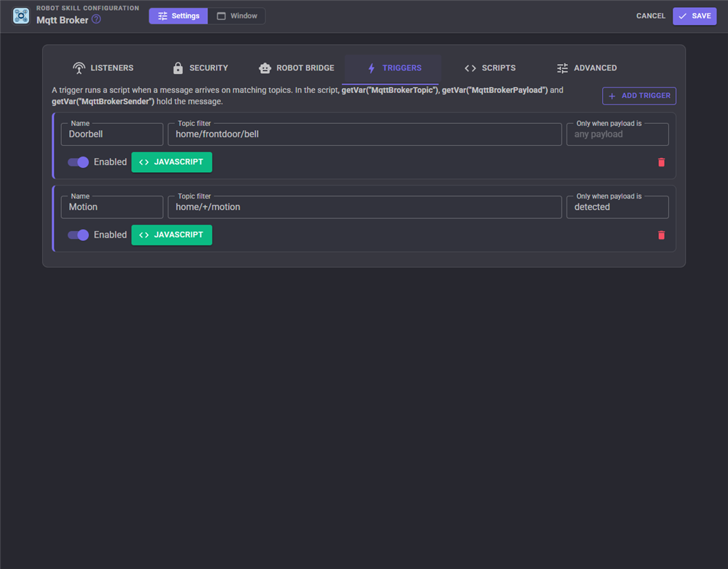Image resolution: width=728 pixels, height=569 pixels.
Task: Select the Triggers tab
Action: [394, 68]
